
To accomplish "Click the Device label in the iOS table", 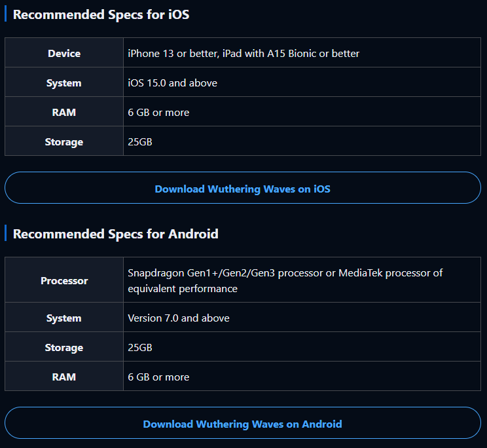I will [x=64, y=52].
